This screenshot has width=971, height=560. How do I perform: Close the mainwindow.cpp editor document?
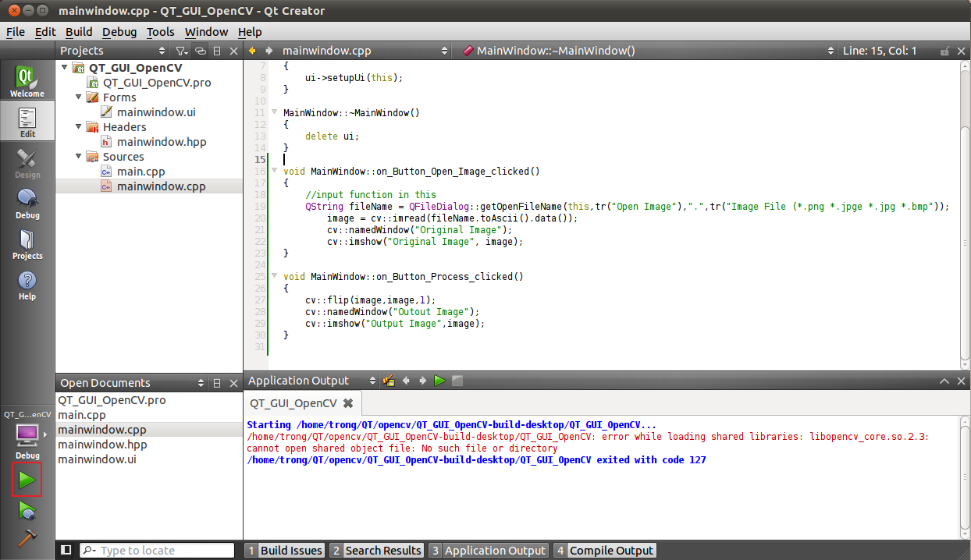(962, 51)
